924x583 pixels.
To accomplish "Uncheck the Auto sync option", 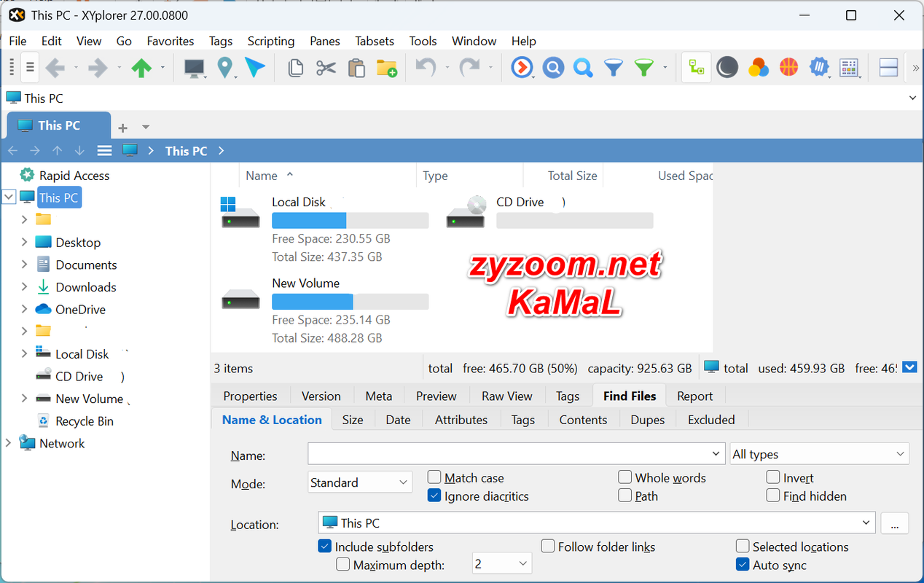I will click(743, 564).
